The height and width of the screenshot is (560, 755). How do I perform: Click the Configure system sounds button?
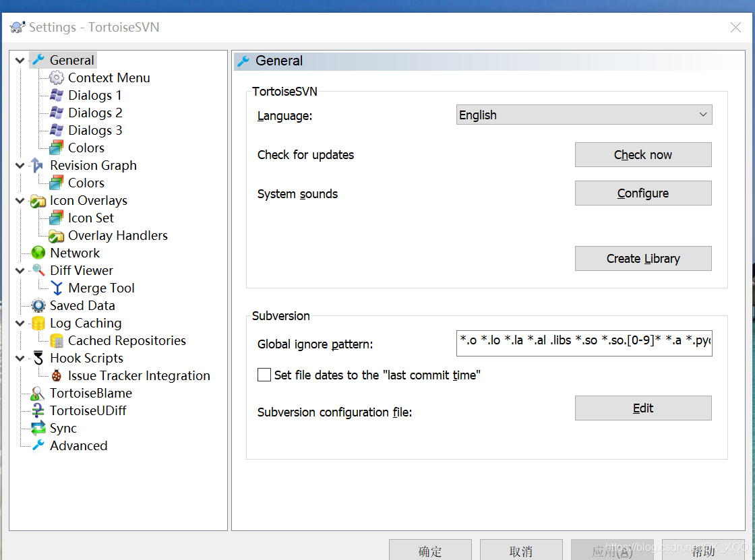pyautogui.click(x=643, y=193)
